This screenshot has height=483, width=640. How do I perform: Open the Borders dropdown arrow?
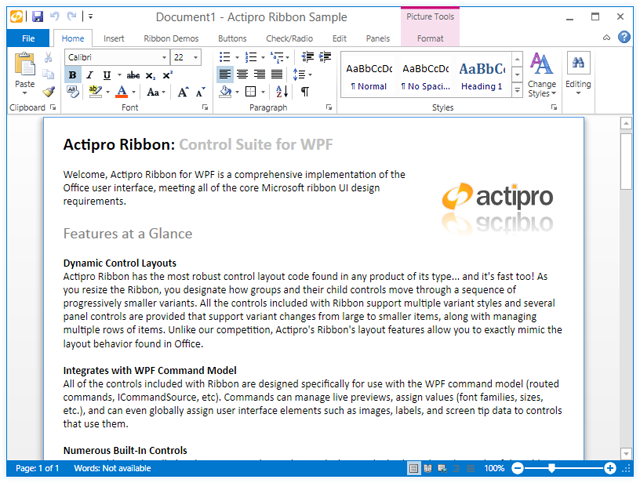point(263,92)
